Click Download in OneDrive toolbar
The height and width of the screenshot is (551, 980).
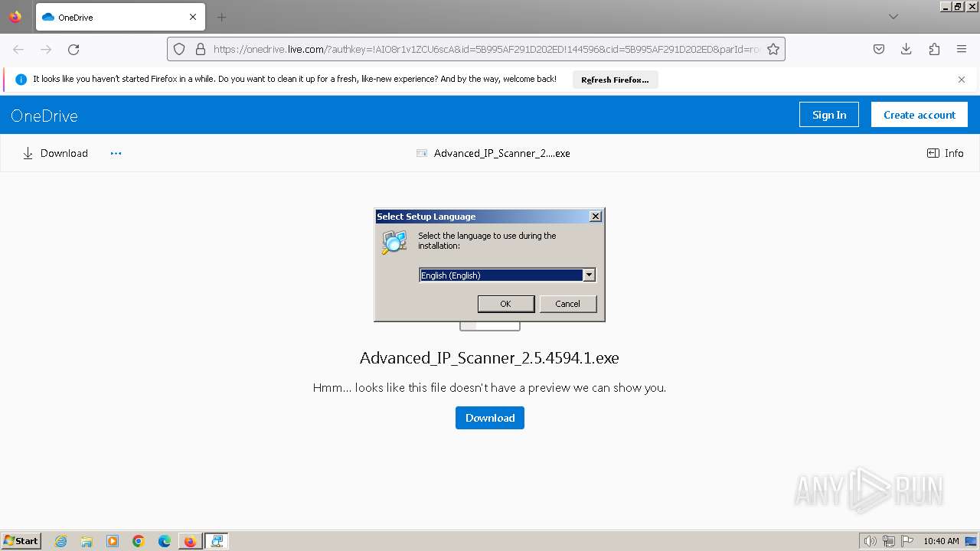point(55,153)
